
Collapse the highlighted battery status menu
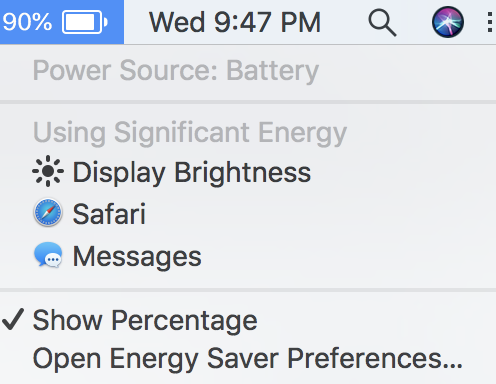[62, 22]
